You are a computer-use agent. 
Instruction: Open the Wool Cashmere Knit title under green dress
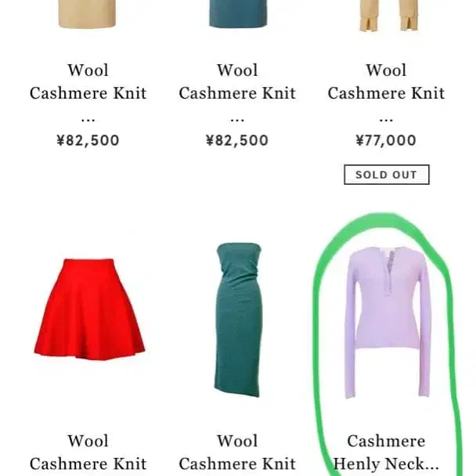[237, 453]
